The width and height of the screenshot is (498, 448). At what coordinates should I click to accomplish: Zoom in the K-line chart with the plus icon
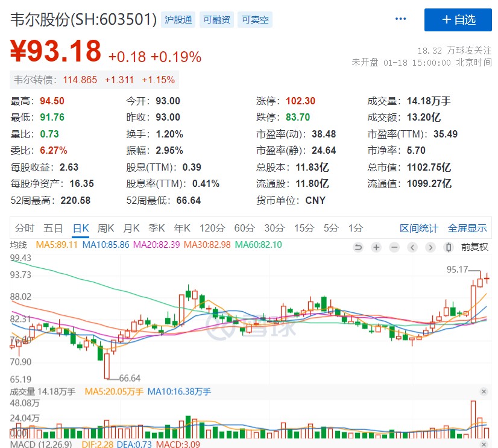click(376, 247)
